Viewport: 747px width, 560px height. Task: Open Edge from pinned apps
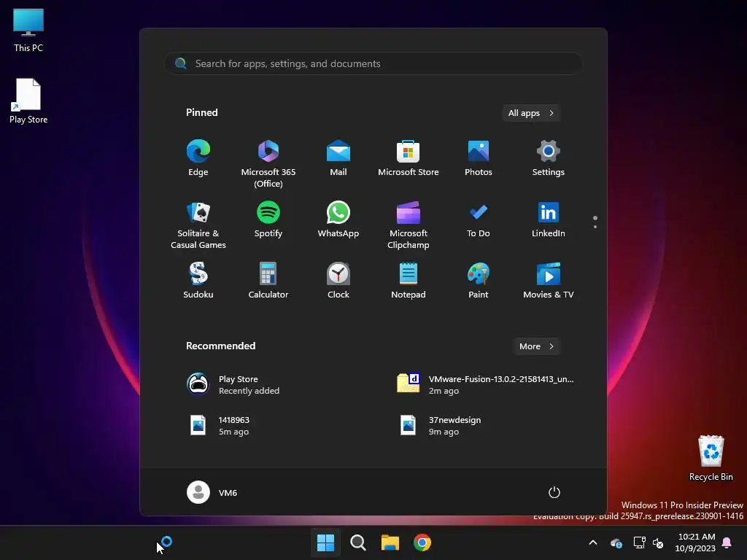click(198, 158)
